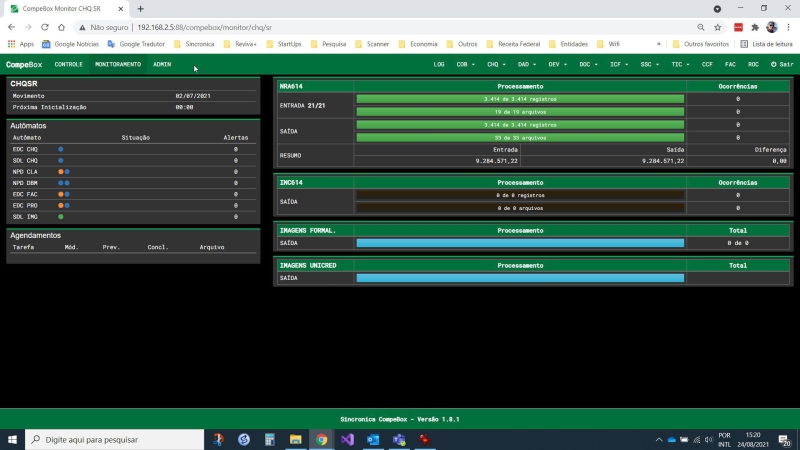Open the browser extensions puzzle icon
800x450 pixels.
755,27
